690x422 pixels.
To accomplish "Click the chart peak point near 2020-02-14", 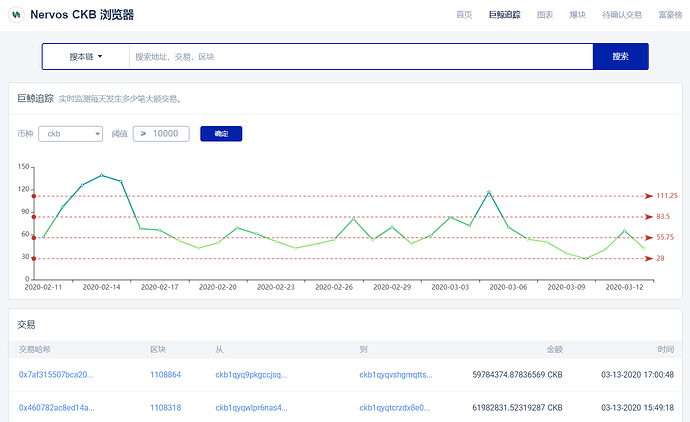I will coord(102,175).
